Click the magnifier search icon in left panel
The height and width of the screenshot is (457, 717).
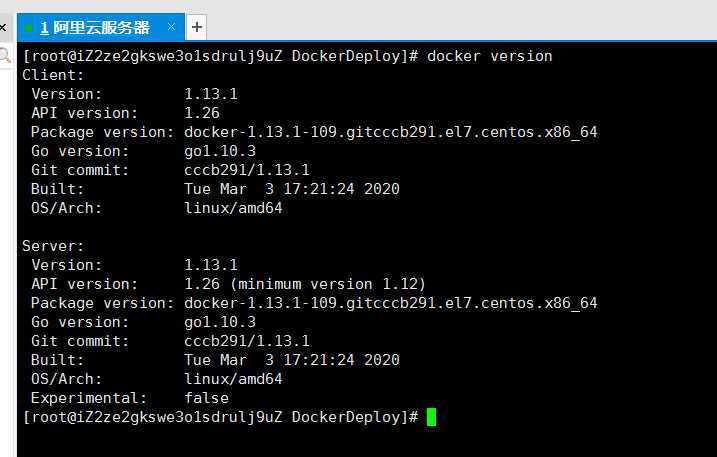click(x=5, y=56)
